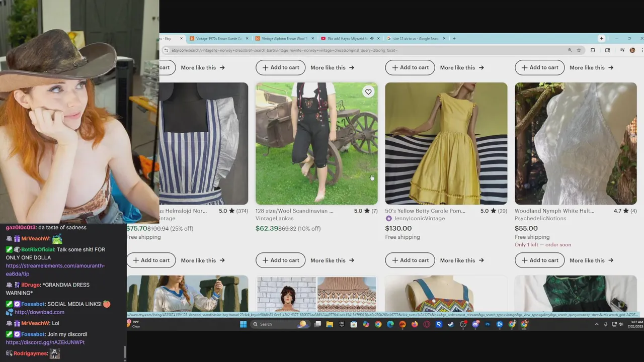Open the media controls icon in Chrome toolbar

click(622, 50)
